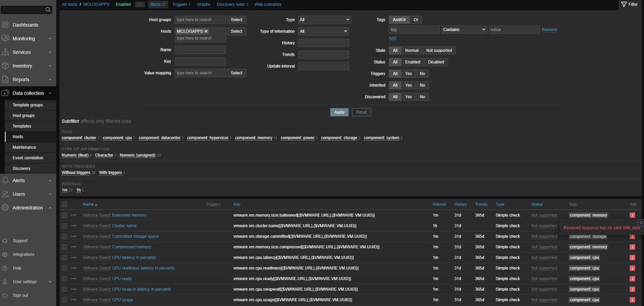Expand the Monitoring sidebar menu
The image size is (644, 306).
24,38
